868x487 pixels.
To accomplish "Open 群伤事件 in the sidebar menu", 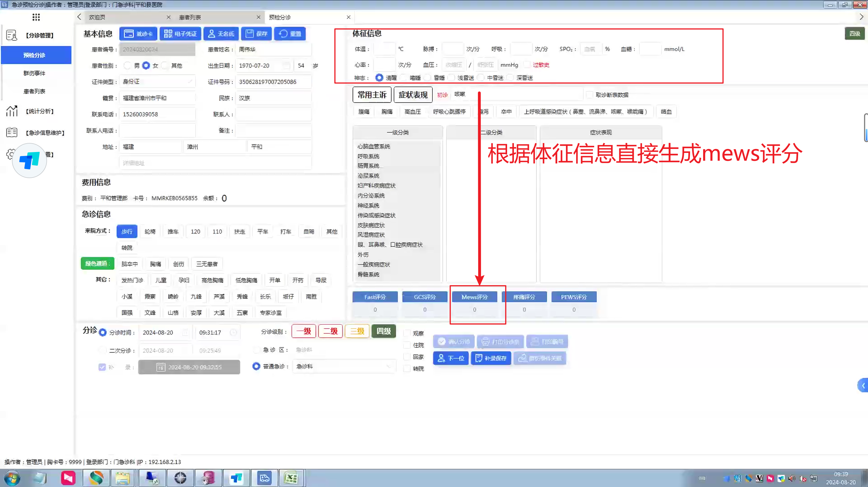I will click(34, 73).
